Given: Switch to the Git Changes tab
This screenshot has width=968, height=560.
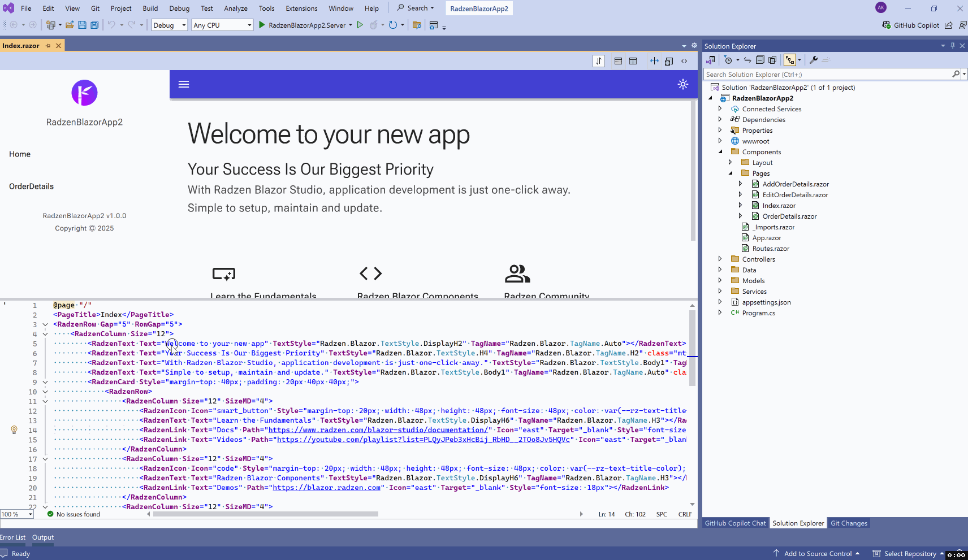Looking at the screenshot, I should (x=849, y=523).
